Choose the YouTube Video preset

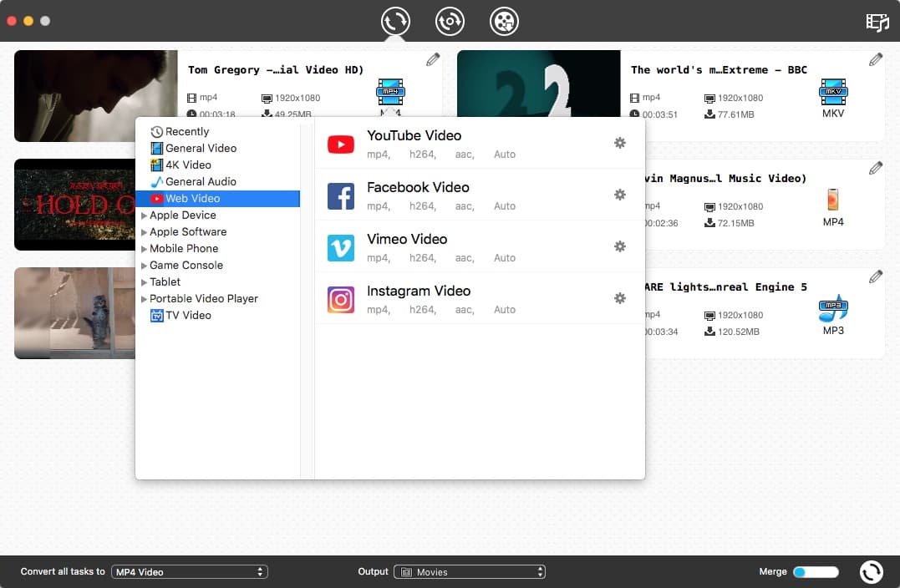tap(480, 144)
